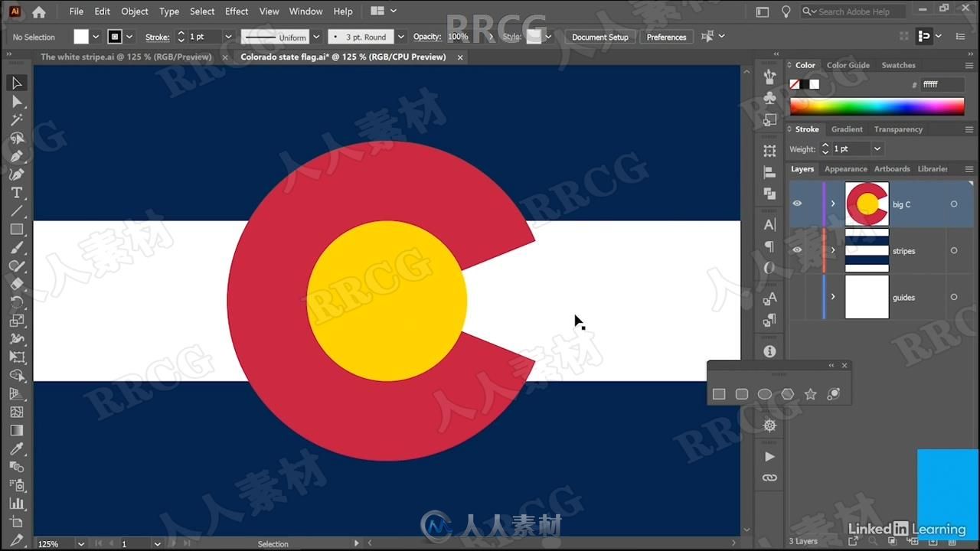The width and height of the screenshot is (980, 551).
Task: Switch to the Swatches tab
Action: click(898, 65)
